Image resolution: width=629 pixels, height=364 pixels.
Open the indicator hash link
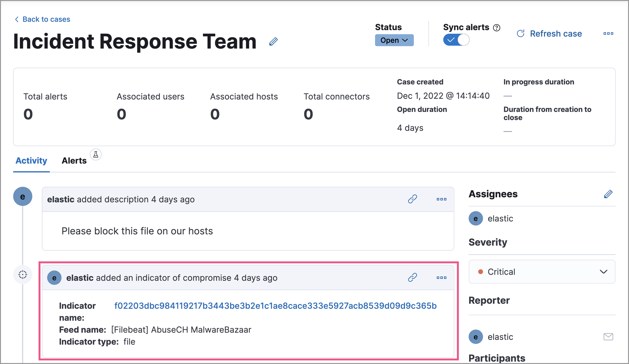(x=275, y=306)
